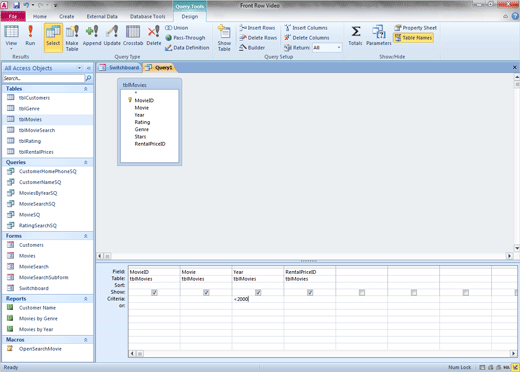Toggle the Table Names button
The width and height of the screenshot is (520, 372).
[x=413, y=38]
